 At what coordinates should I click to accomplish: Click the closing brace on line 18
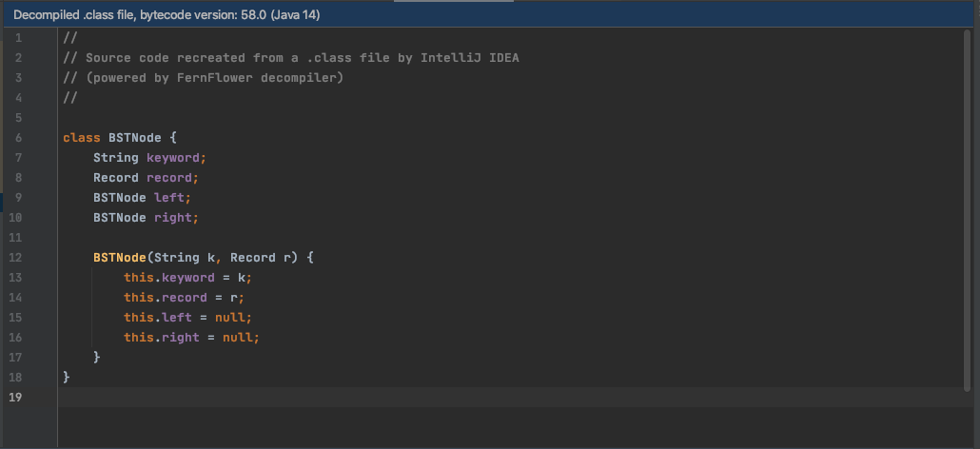point(67,378)
